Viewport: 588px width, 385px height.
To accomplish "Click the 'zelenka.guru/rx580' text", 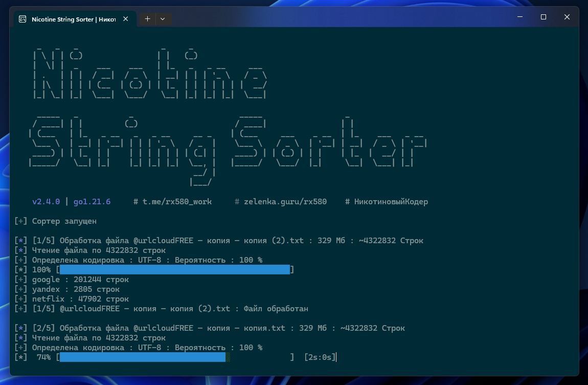I will click(x=285, y=202).
